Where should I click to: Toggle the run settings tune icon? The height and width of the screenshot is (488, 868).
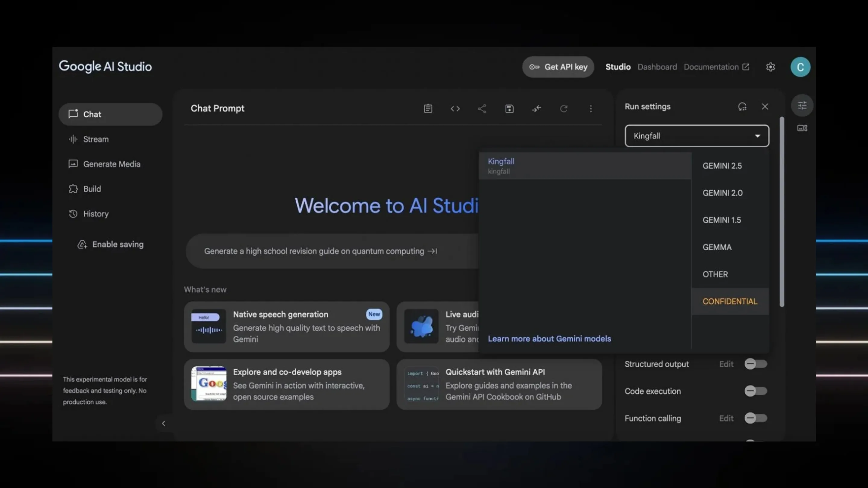click(x=802, y=105)
